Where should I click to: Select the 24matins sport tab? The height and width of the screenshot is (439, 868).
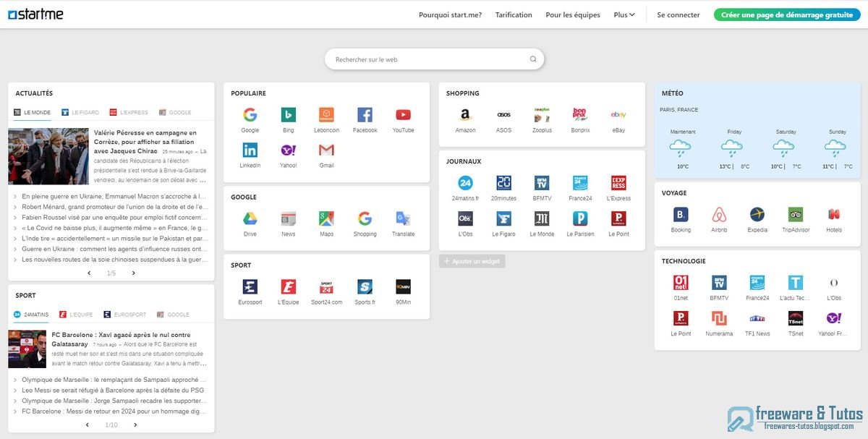tap(32, 315)
